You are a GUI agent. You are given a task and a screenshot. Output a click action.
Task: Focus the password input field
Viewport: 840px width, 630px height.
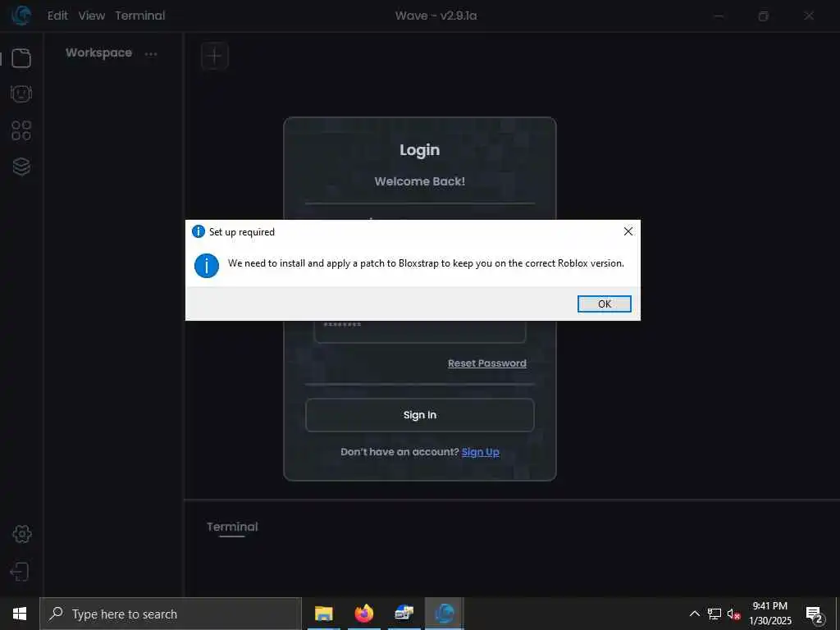[419, 331]
